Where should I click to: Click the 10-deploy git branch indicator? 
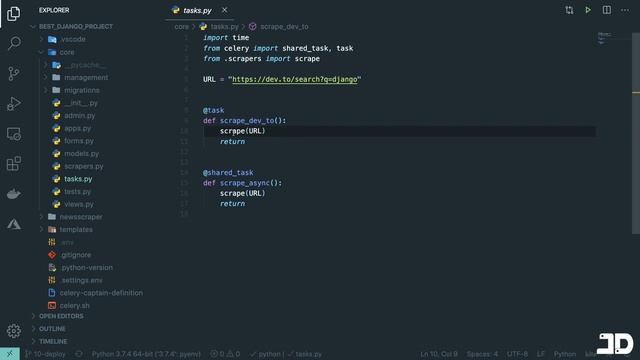coord(45,354)
